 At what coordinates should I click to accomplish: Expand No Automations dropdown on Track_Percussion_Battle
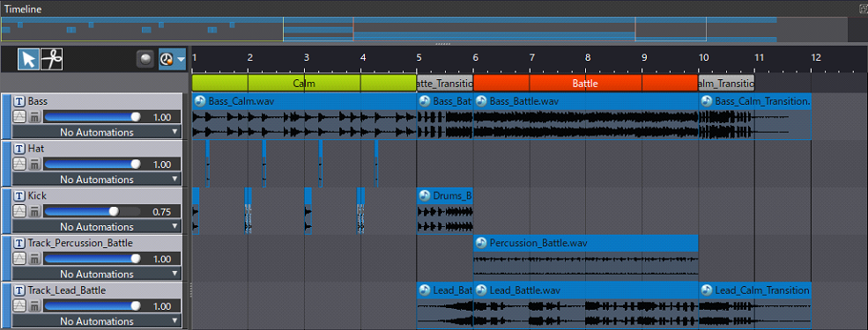point(97,274)
